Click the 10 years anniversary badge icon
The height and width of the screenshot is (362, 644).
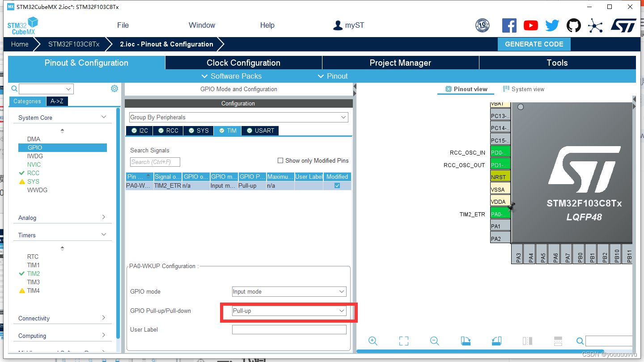coord(482,25)
